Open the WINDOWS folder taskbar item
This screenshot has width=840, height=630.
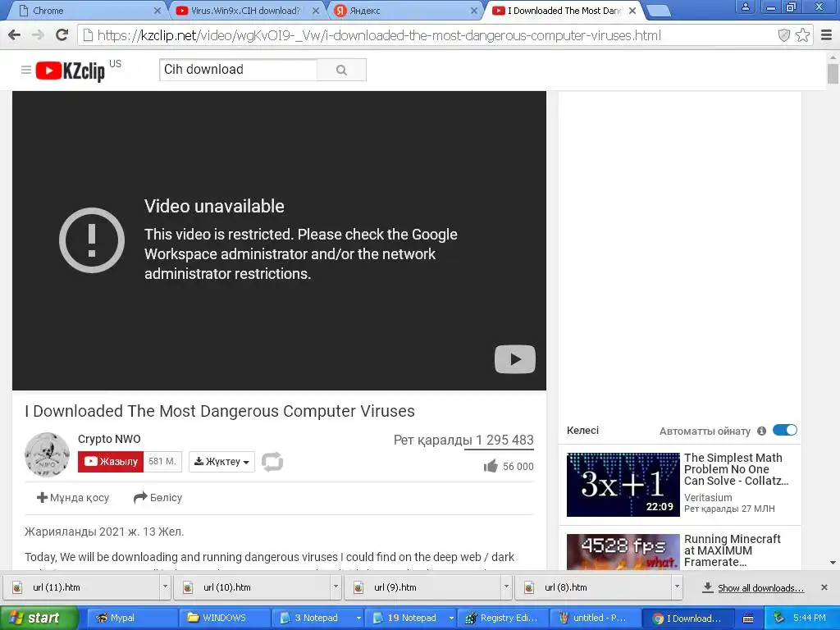click(225, 619)
